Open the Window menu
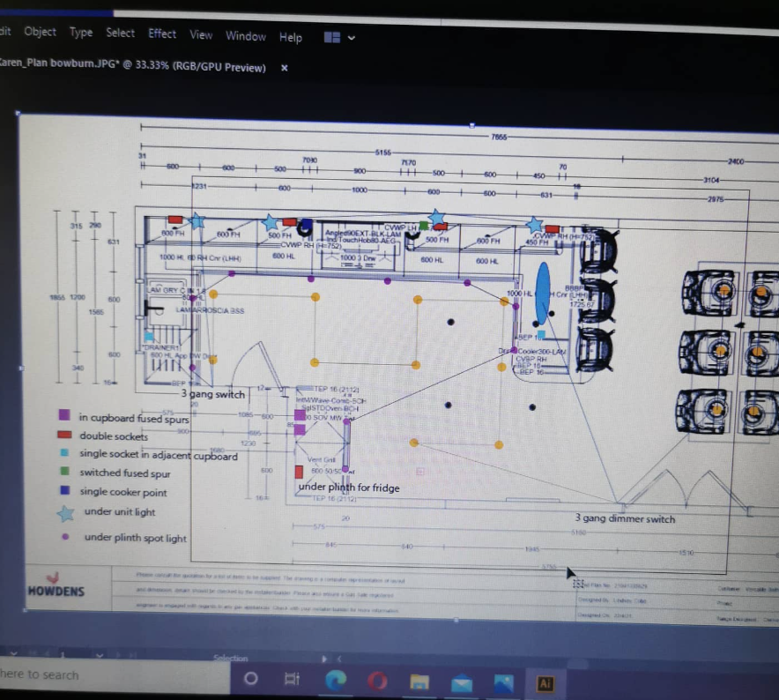 tap(246, 36)
